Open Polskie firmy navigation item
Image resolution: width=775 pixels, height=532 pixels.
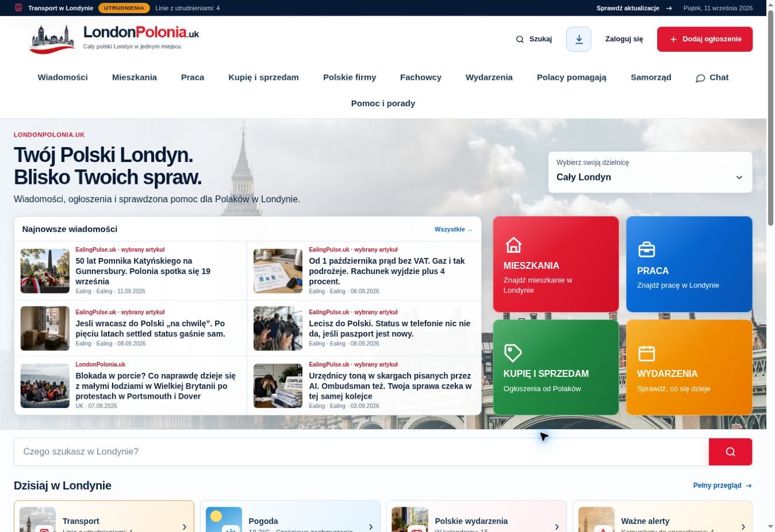click(350, 77)
